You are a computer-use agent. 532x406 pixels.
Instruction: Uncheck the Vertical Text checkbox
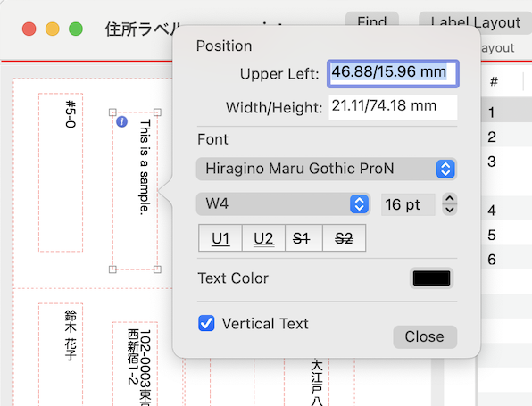[x=206, y=323]
